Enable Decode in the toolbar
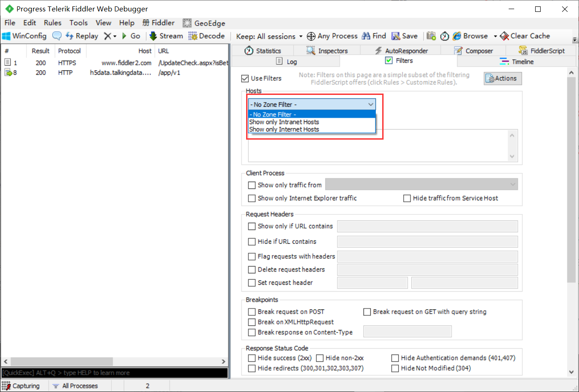 tap(206, 36)
